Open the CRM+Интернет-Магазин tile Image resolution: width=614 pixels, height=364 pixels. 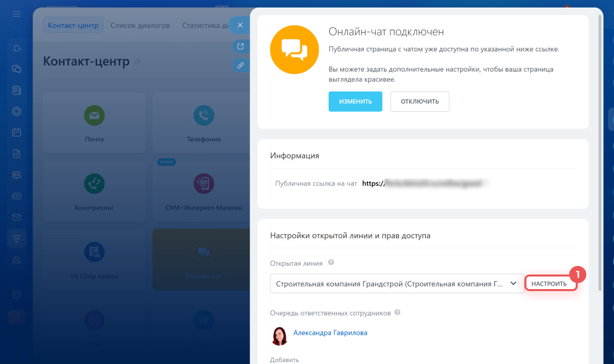[203, 191]
